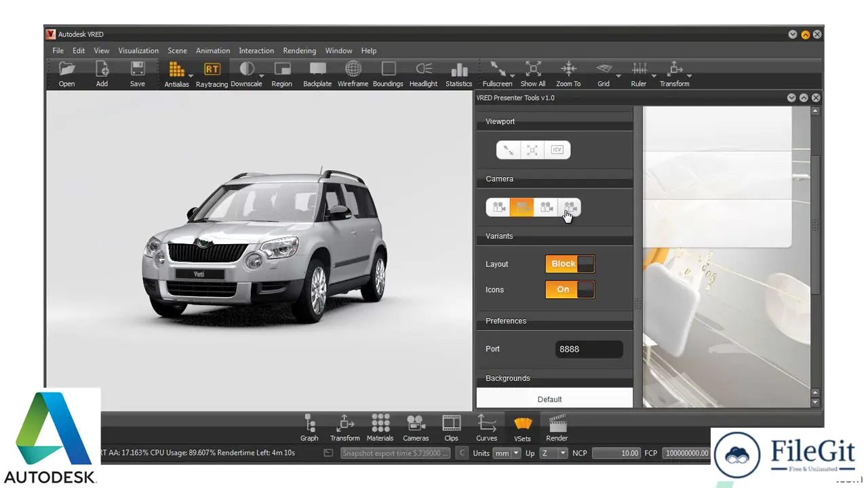
Task: Click the C button in status bar
Action: point(462,453)
